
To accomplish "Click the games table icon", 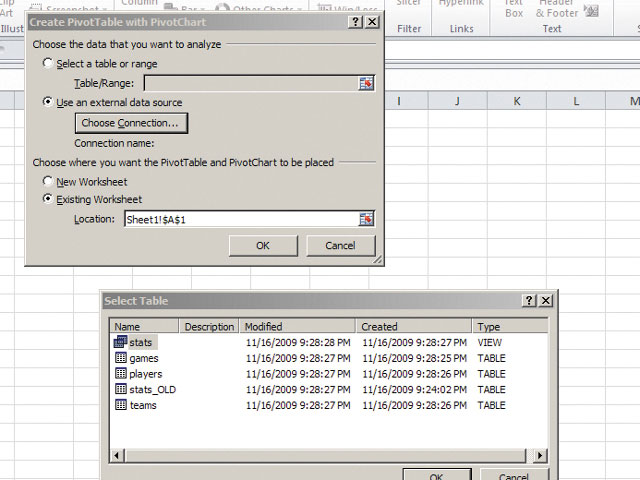I will coord(120,358).
